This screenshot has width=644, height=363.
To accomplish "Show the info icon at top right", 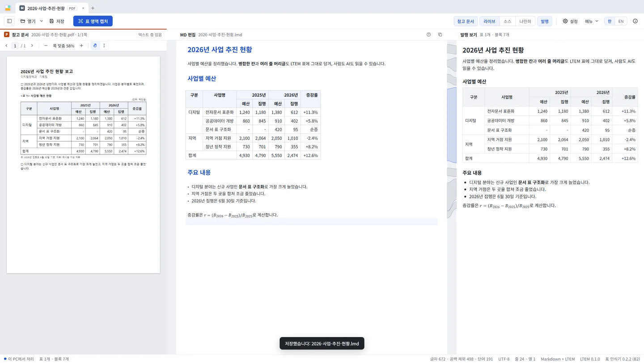I will pyautogui.click(x=635, y=21).
